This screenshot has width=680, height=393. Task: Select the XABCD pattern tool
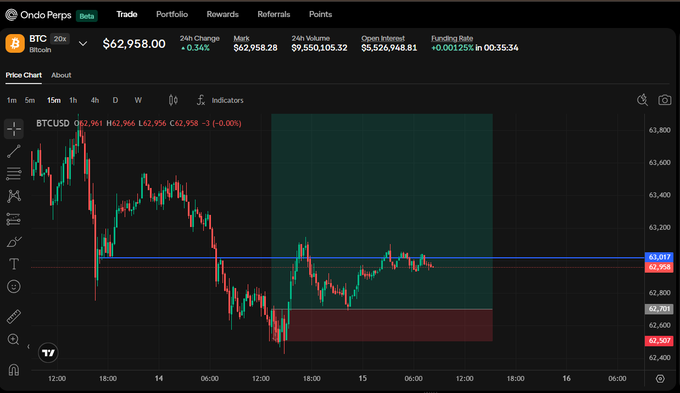point(14,196)
